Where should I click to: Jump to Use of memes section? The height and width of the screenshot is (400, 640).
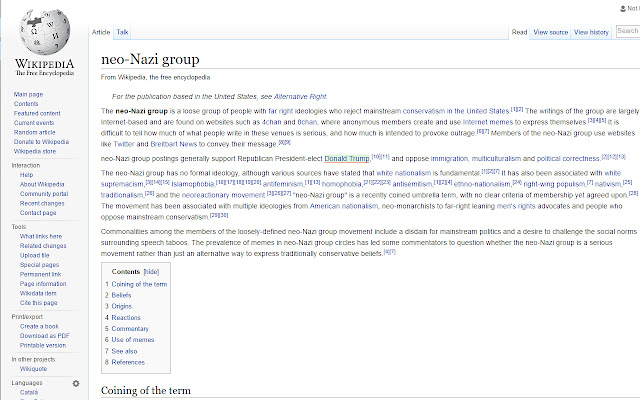coord(133,340)
